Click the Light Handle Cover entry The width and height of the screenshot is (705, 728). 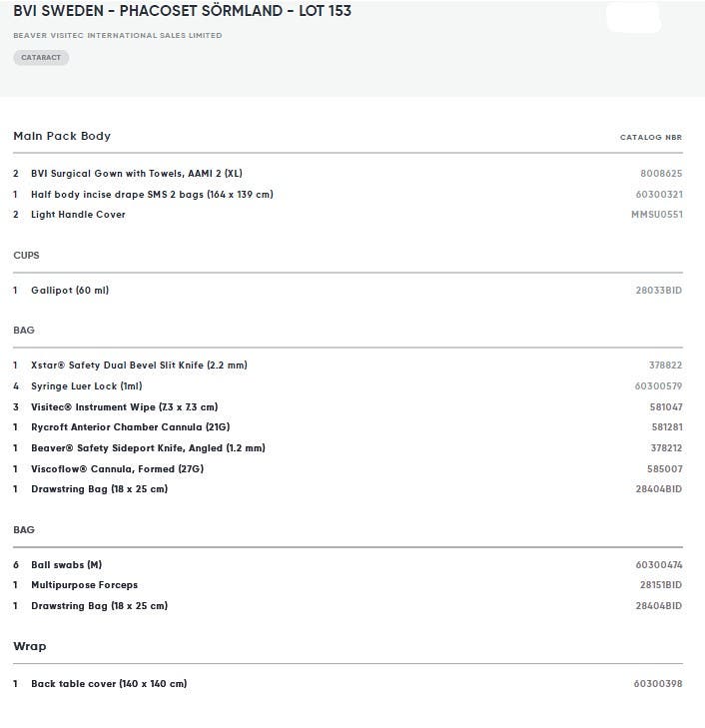coord(78,215)
